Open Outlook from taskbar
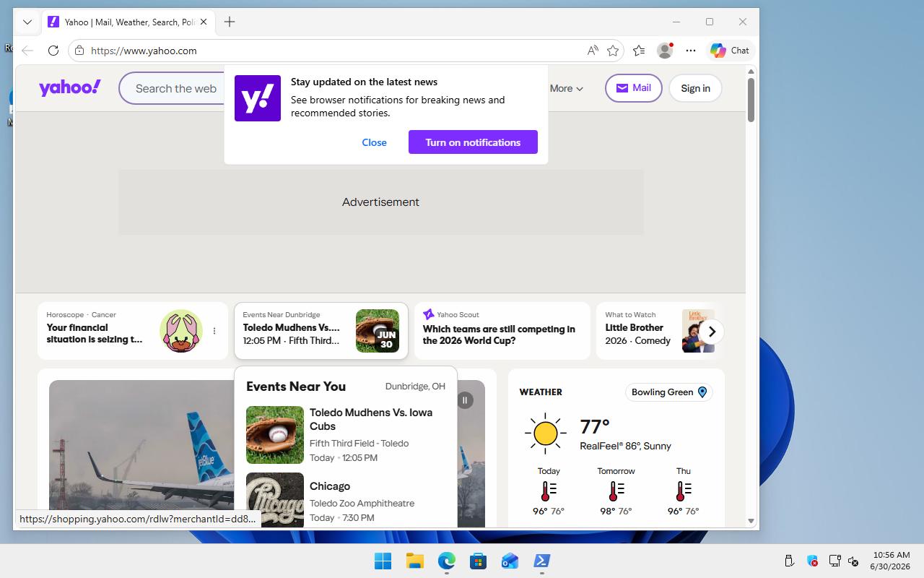This screenshot has width=924, height=578. point(510,561)
